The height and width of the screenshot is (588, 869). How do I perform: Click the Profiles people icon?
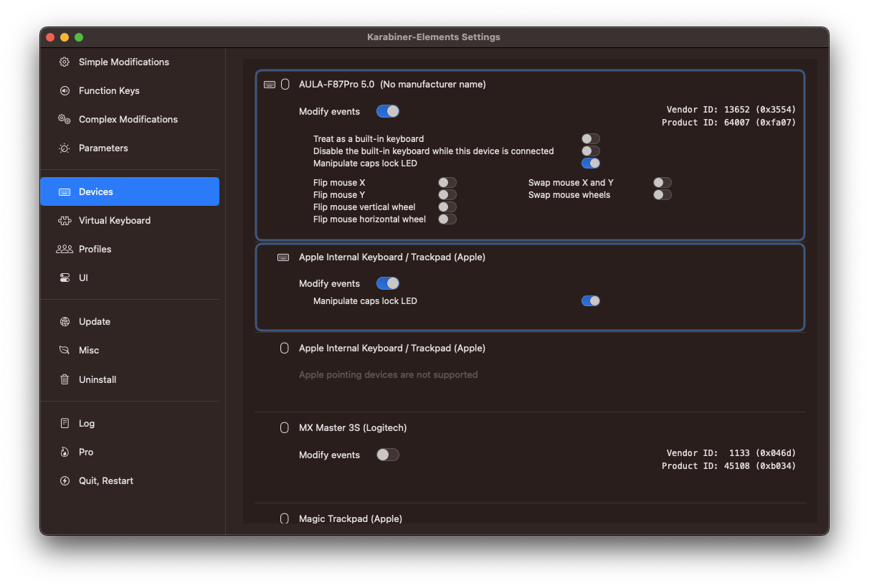[x=65, y=249]
